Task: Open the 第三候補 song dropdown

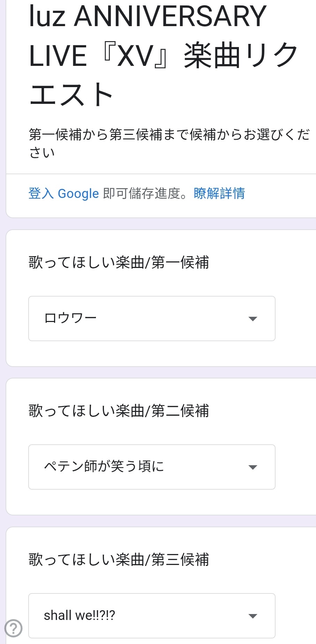Action: point(152,616)
